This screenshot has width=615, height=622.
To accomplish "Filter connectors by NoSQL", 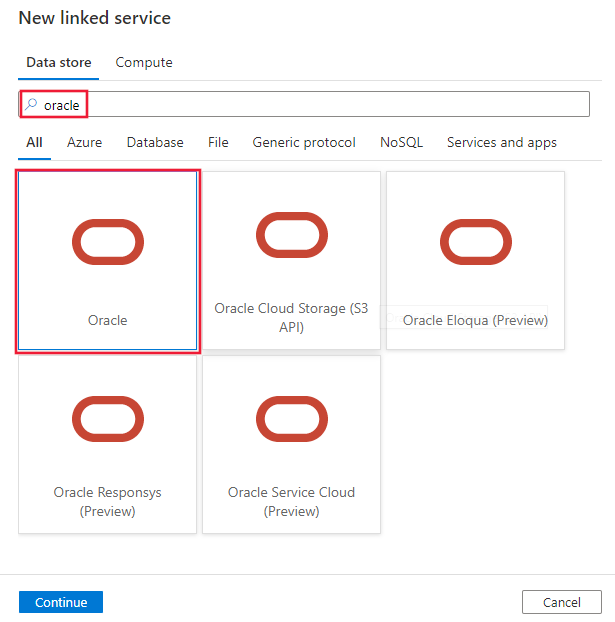I will [401, 142].
